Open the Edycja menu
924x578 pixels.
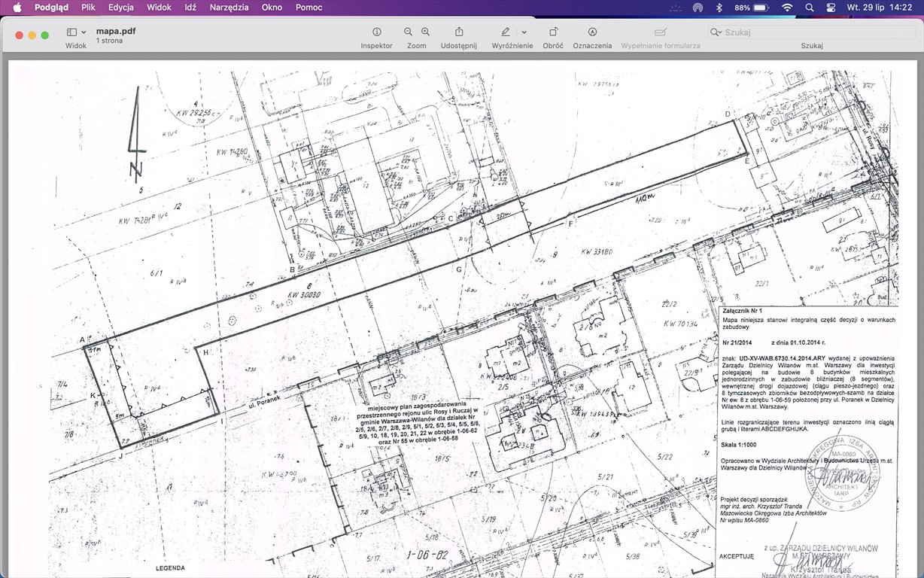click(x=121, y=8)
